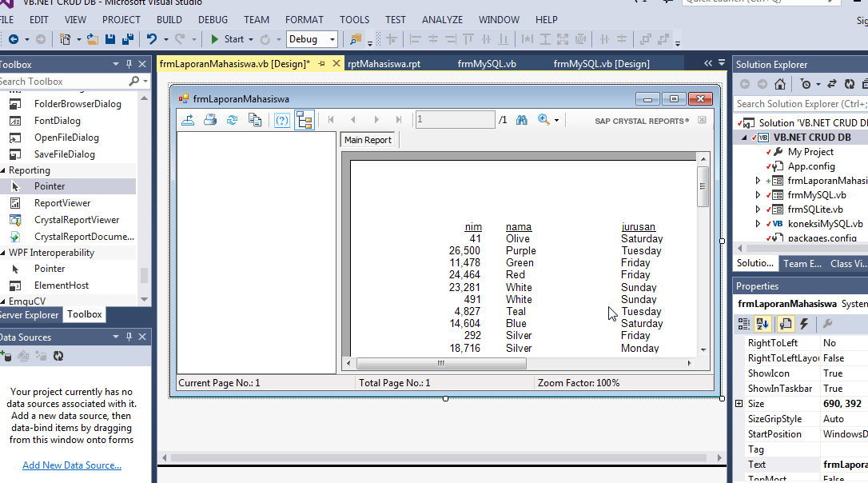Switch to Team Explorer tab
Viewport: 868px width, 483px height.
[x=802, y=264]
